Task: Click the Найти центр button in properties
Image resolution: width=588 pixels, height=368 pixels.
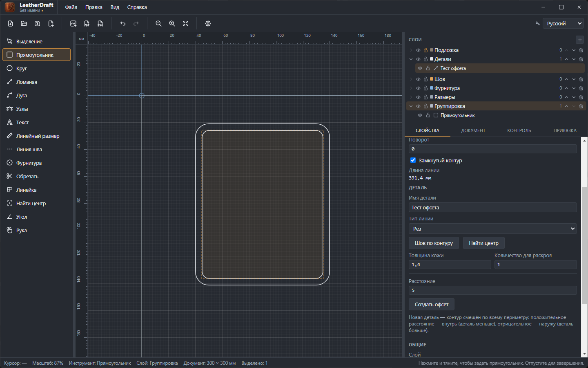Action: (x=483, y=243)
